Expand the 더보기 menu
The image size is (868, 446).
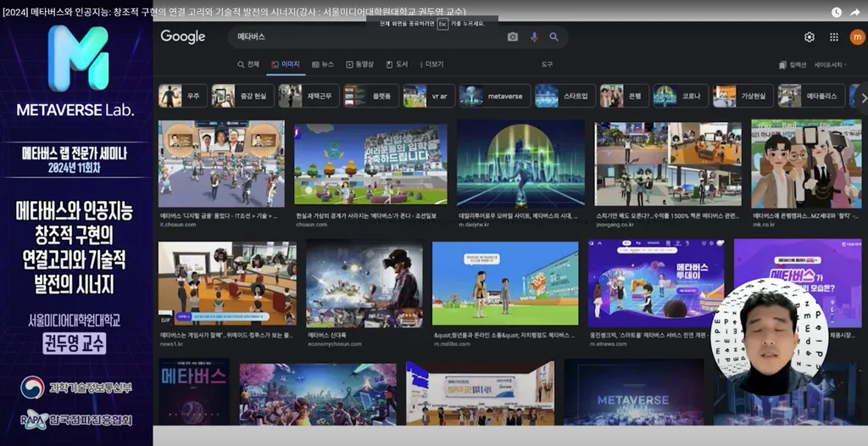coord(431,64)
